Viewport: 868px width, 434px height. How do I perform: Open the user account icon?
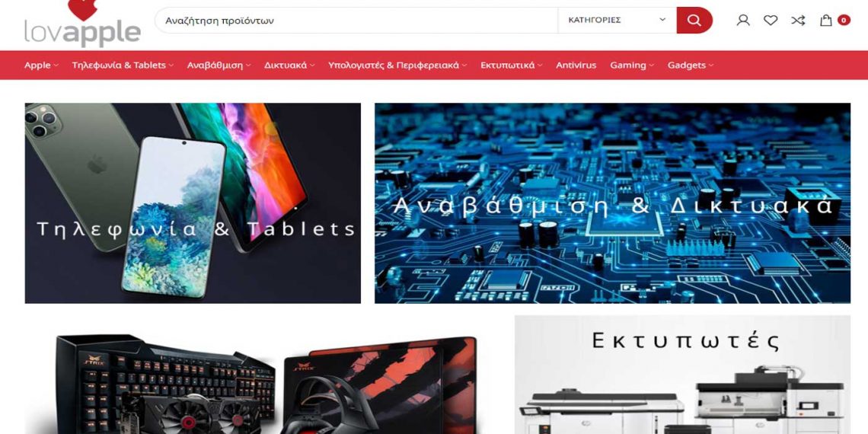click(x=743, y=21)
